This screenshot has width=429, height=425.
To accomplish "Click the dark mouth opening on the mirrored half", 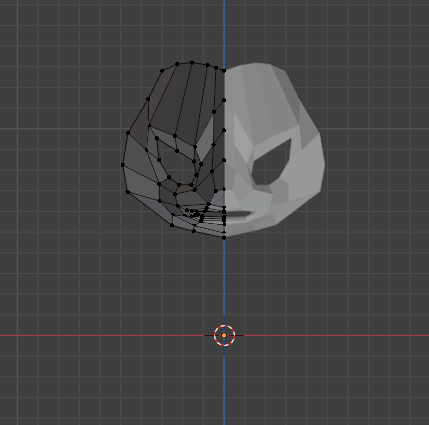I will coord(239,214).
